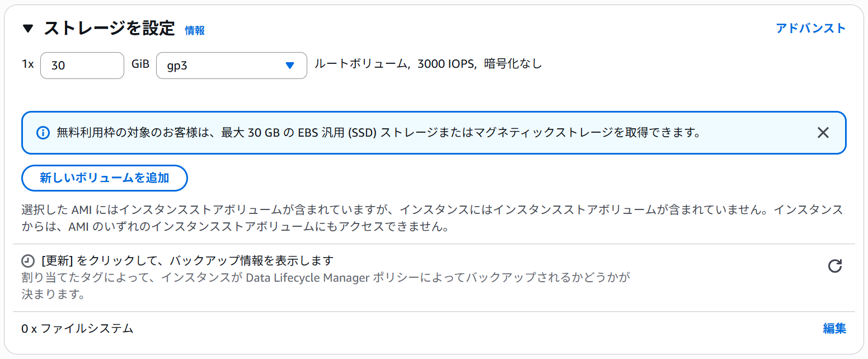Click the clock icon beside [更新] text
The image size is (868, 359).
click(x=28, y=261)
